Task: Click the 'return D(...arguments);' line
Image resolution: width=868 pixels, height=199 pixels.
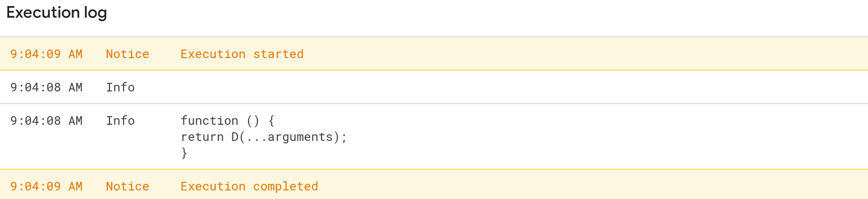Action: click(264, 137)
